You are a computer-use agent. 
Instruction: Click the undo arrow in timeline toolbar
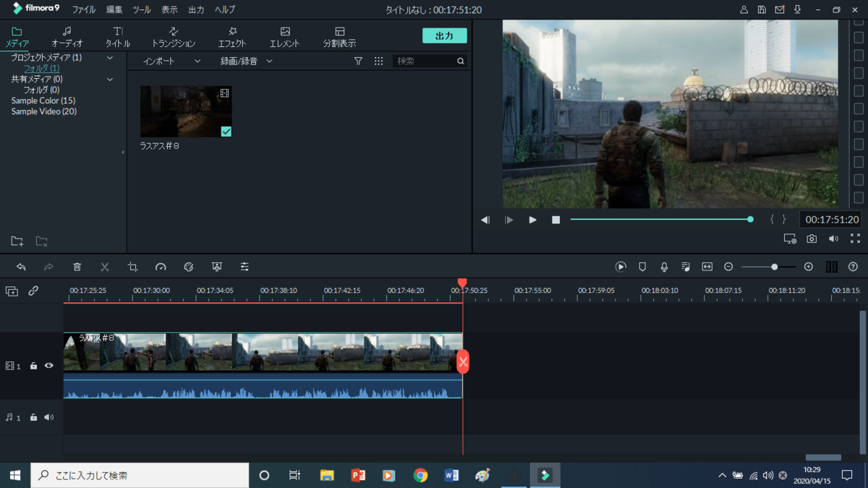click(21, 267)
